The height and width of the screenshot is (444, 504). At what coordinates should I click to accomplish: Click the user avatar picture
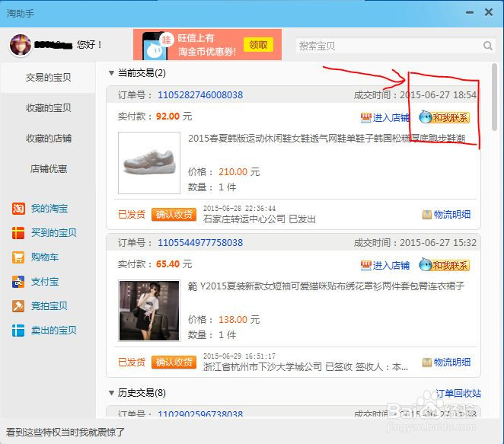pos(21,45)
